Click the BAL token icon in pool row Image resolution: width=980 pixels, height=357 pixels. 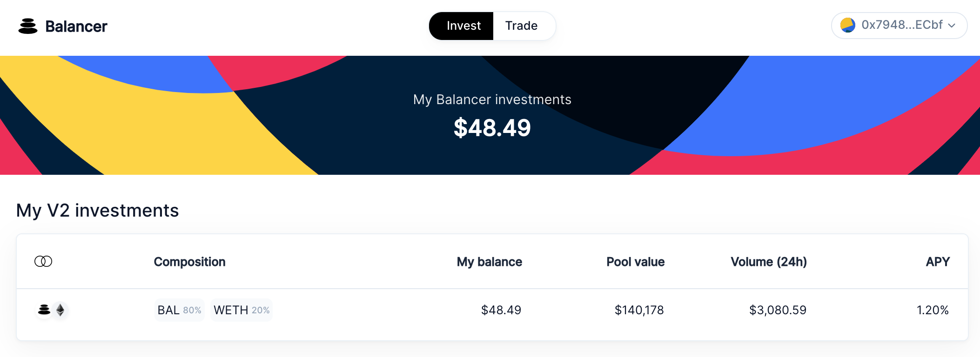click(x=44, y=310)
